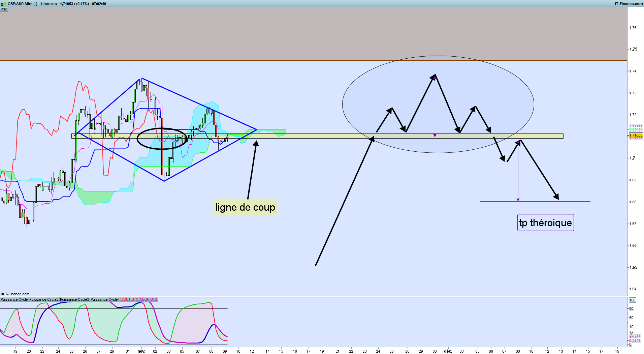The width and height of the screenshot is (644, 354).
Task: Click the 1,71053 (+0,17%) price quote
Action: coord(74,4)
